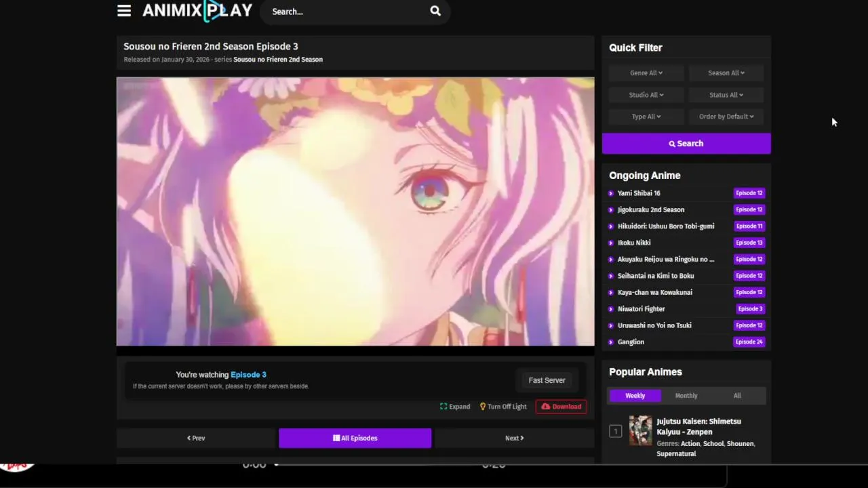The height and width of the screenshot is (488, 868).
Task: Focus the Search text field
Action: coord(346,12)
